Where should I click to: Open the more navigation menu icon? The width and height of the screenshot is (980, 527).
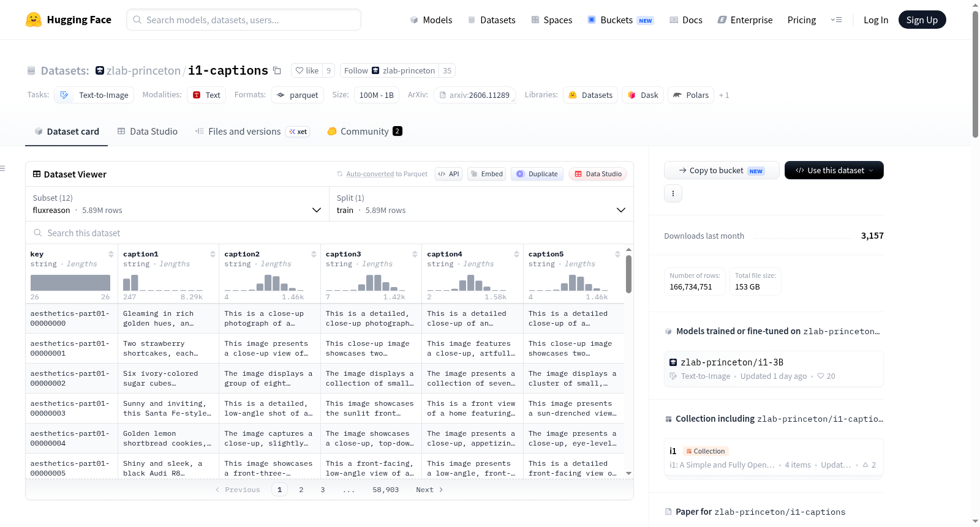[x=836, y=20]
